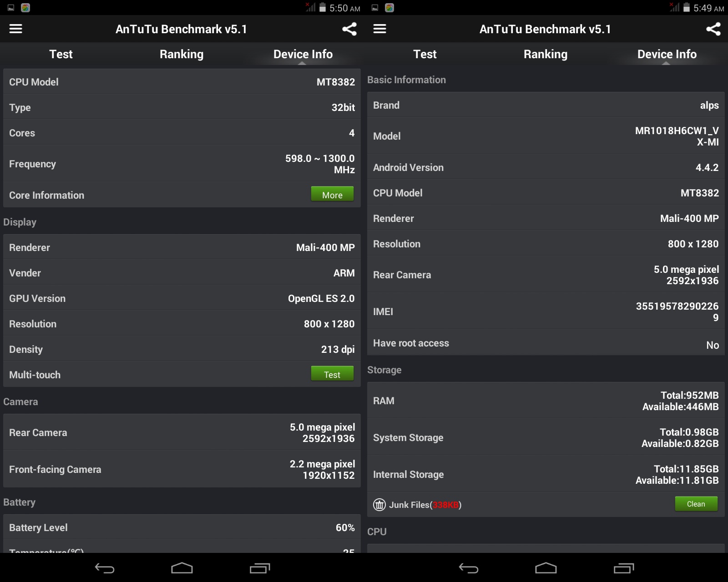This screenshot has width=728, height=582.
Task: Tap Recent apps icon in right screen
Action: pos(624,568)
